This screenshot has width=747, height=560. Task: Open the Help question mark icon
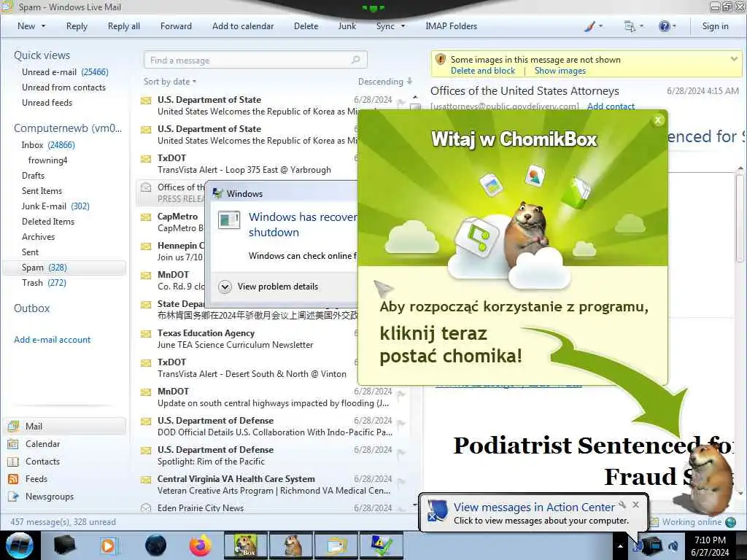coord(664,26)
